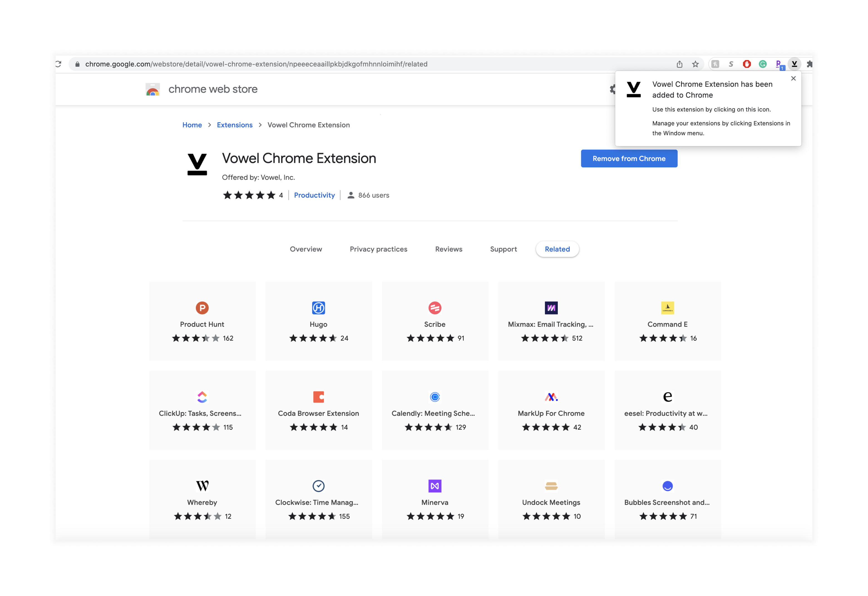Click the 'Command E' card title
This screenshot has width=868, height=596.
coord(667,324)
